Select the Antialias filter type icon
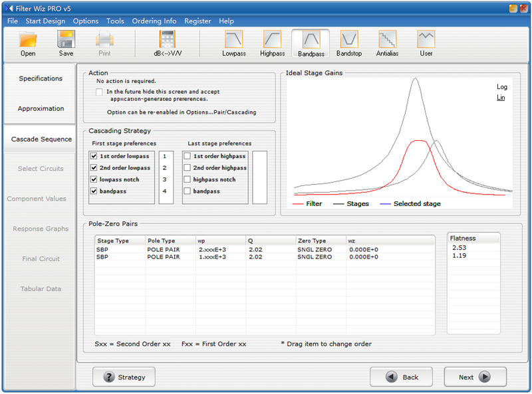532x394 pixels. tap(387, 43)
